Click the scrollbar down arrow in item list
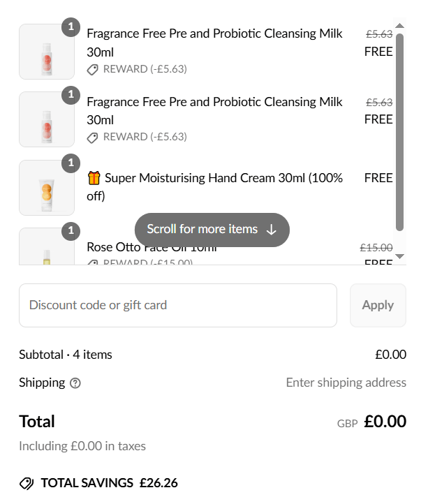This screenshot has height=504, width=428. [399, 256]
